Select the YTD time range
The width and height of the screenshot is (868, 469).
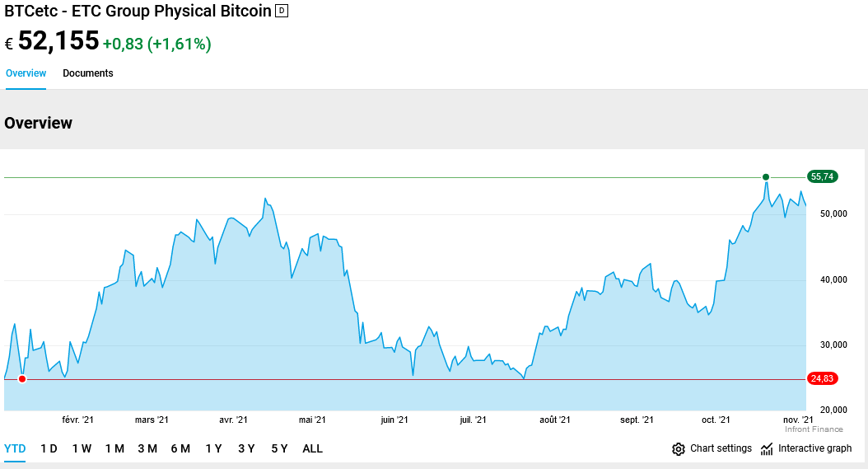tap(15, 449)
